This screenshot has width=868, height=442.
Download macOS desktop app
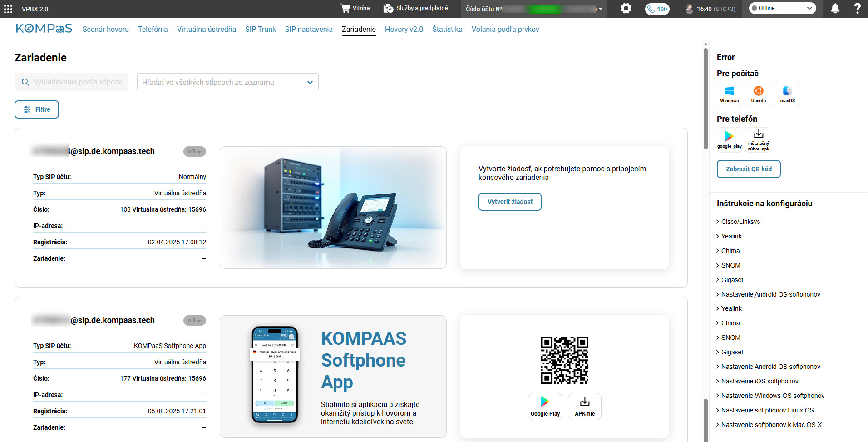[787, 94]
